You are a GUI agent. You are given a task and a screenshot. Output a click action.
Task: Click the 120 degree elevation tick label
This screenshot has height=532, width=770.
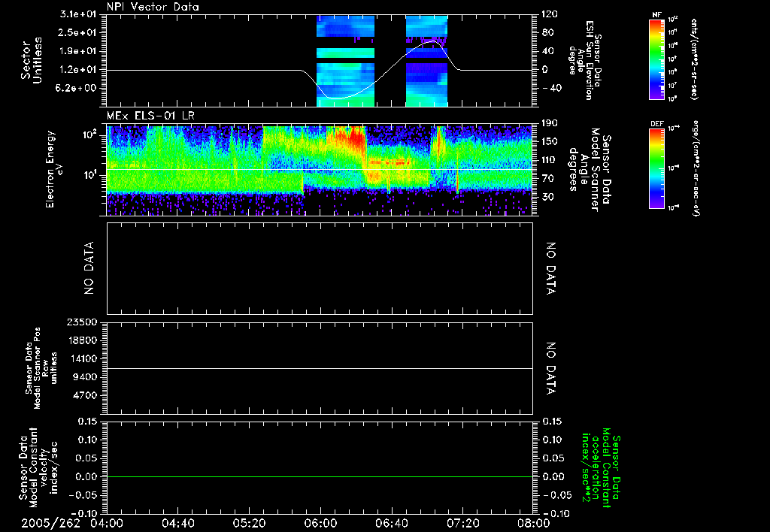(550, 14)
